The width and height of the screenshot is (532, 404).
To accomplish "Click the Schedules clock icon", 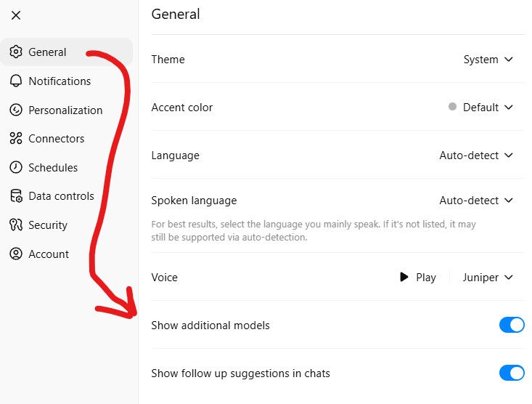I will [x=16, y=167].
